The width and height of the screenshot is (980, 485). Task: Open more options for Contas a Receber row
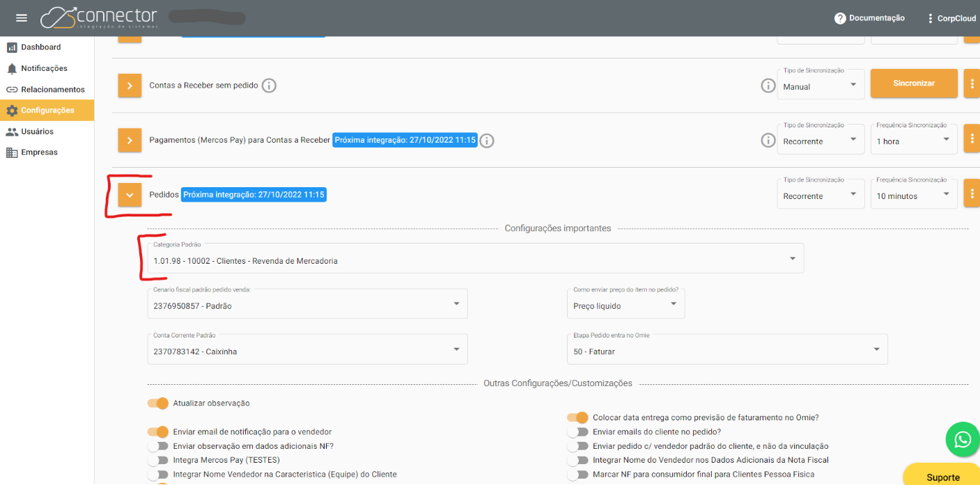pos(972,84)
